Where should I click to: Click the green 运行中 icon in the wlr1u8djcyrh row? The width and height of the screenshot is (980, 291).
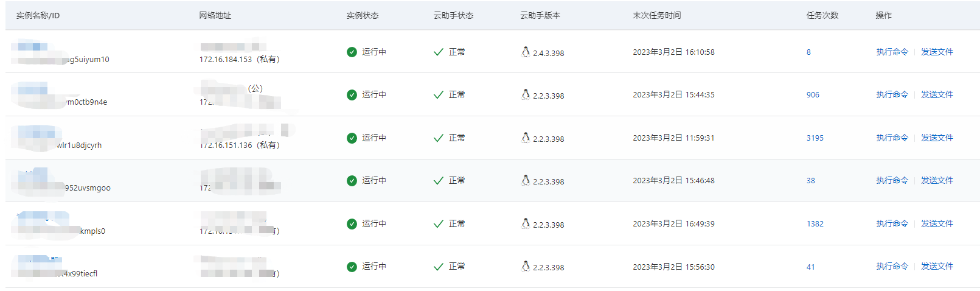352,138
